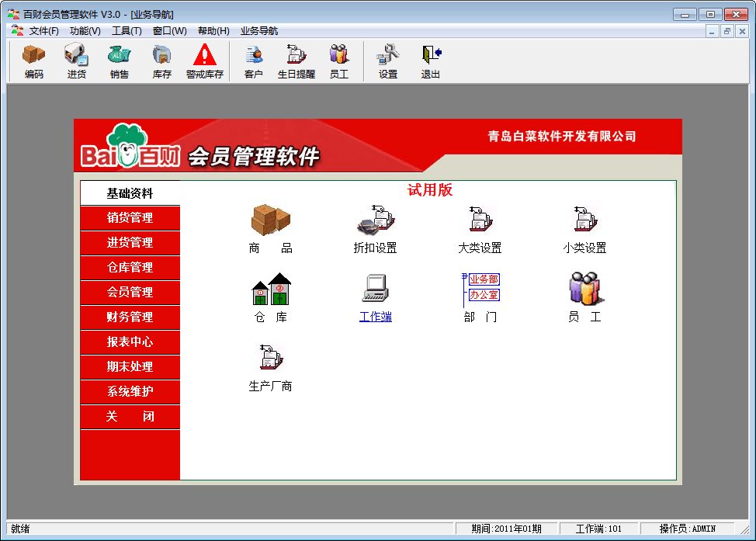The width and height of the screenshot is (756, 541).
Task: Select 报表中心 in the sidebar
Action: pyautogui.click(x=130, y=342)
